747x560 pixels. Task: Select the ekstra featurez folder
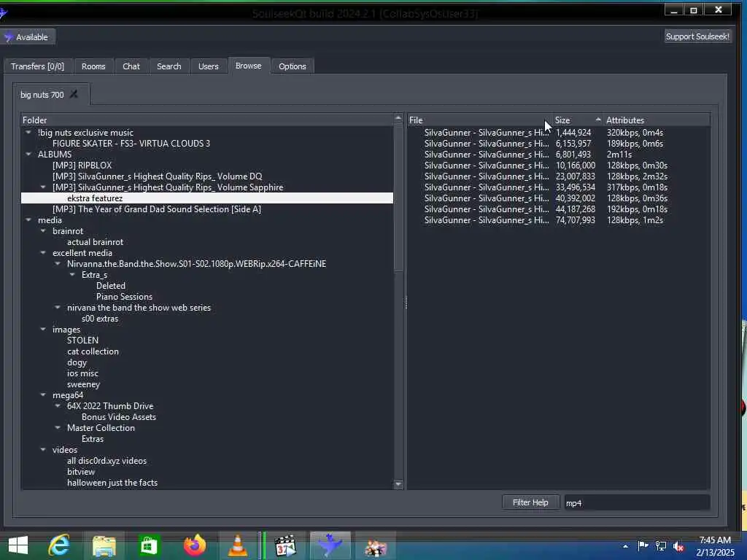[x=207, y=198]
